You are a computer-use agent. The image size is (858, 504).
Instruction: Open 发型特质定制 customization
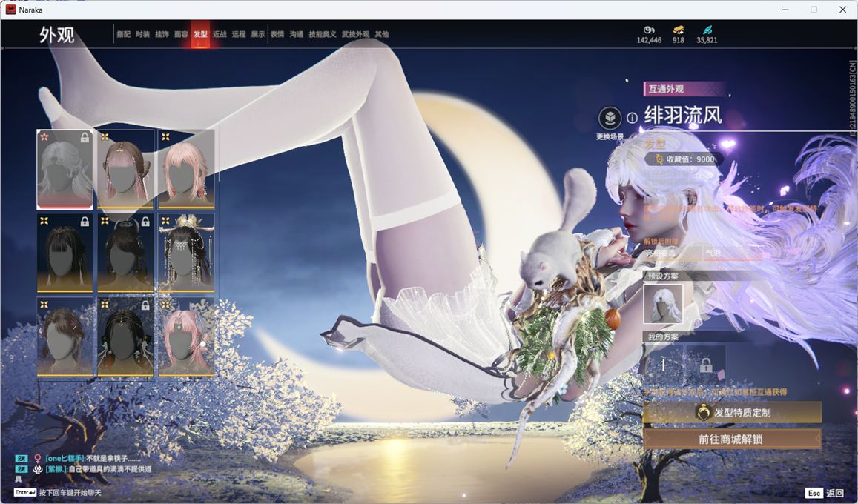(x=732, y=413)
